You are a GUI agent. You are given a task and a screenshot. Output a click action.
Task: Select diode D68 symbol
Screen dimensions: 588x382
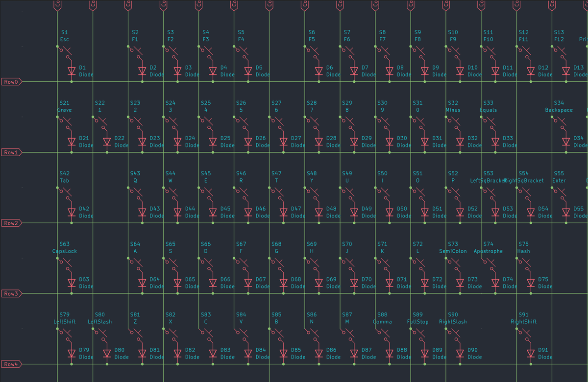(283, 283)
